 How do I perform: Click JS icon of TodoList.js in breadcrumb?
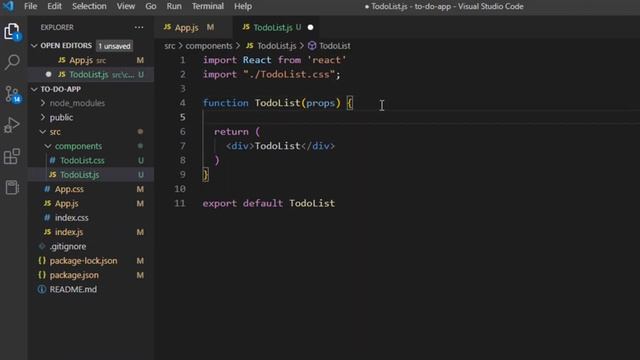point(250,46)
